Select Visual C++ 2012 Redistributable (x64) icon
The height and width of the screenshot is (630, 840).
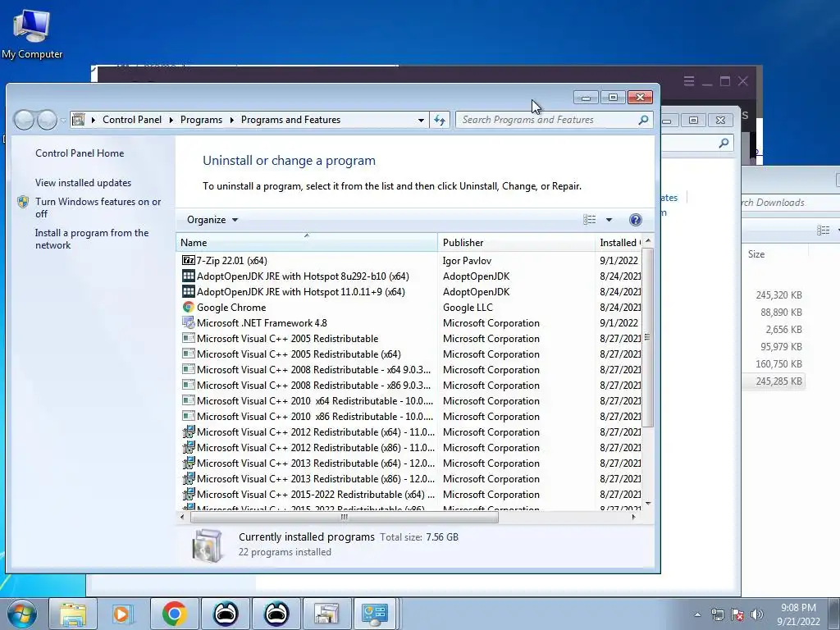pyautogui.click(x=188, y=431)
